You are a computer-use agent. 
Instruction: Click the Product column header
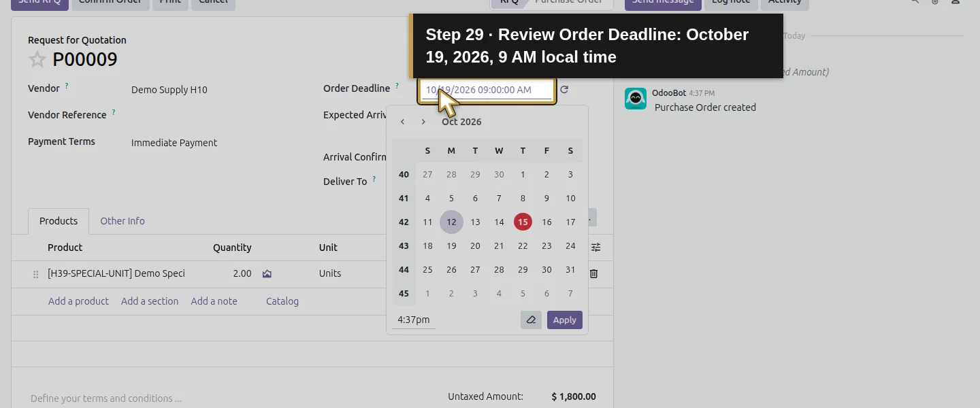65,248
